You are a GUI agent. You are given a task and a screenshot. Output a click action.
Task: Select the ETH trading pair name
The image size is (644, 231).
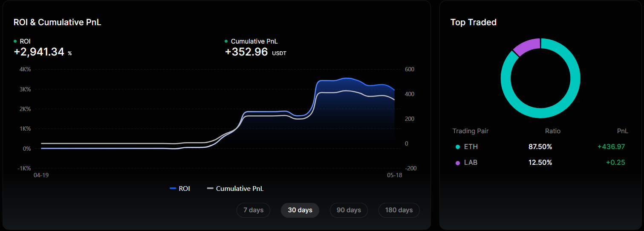coord(471,147)
